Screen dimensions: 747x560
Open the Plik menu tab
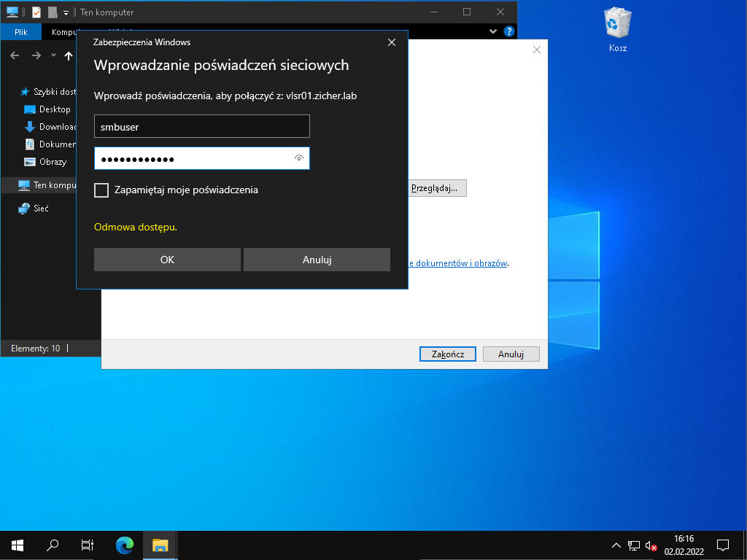click(x=21, y=32)
